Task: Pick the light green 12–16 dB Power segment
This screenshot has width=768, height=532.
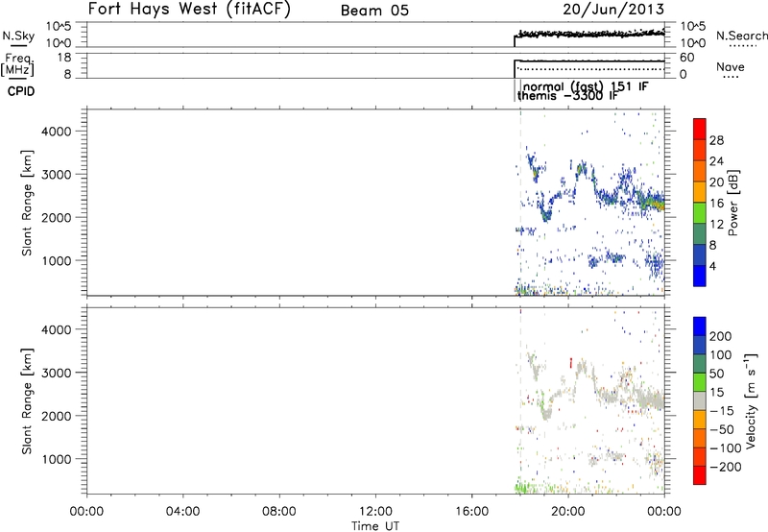Action: (700, 213)
